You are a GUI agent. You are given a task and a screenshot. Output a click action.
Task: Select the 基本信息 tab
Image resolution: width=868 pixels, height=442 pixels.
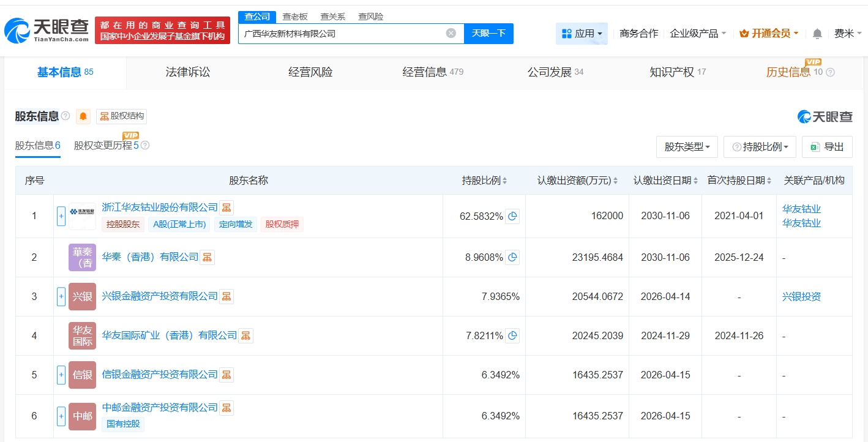65,72
